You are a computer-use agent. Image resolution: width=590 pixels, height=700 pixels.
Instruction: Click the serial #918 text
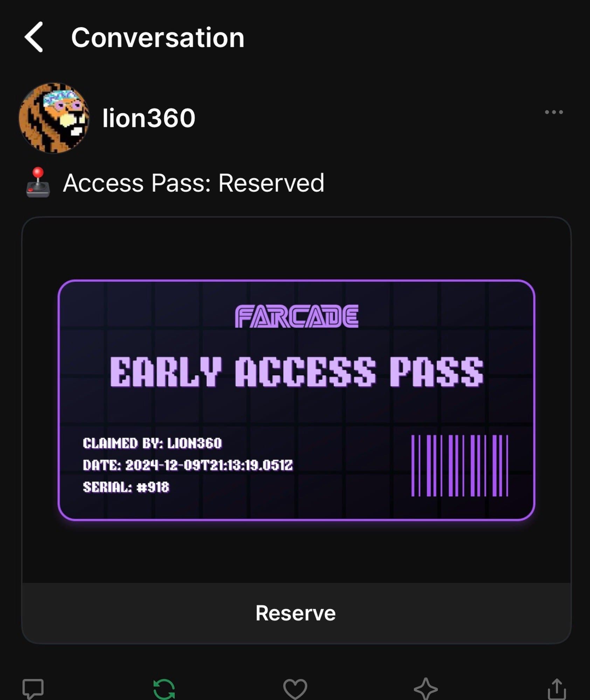126,487
